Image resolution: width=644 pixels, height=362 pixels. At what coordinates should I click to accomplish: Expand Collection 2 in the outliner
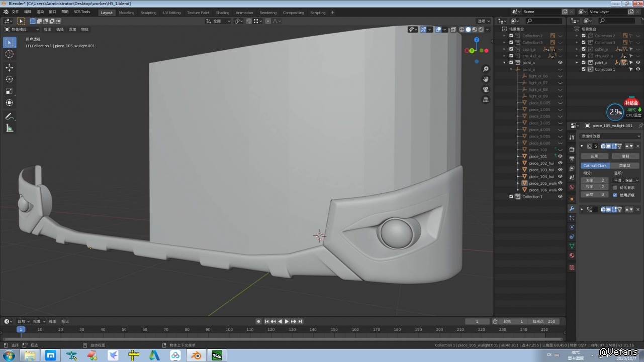click(x=505, y=36)
